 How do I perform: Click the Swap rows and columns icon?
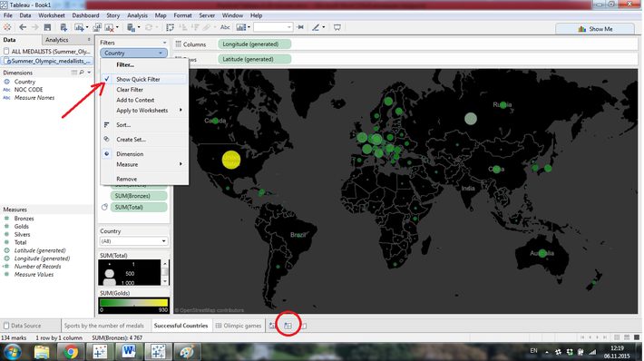point(170,27)
